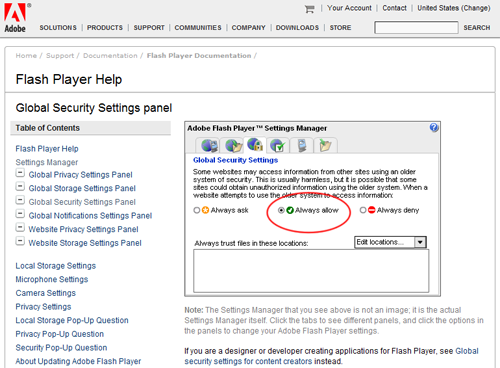
Task: Open the SUPPORT menu
Action: coord(149,28)
